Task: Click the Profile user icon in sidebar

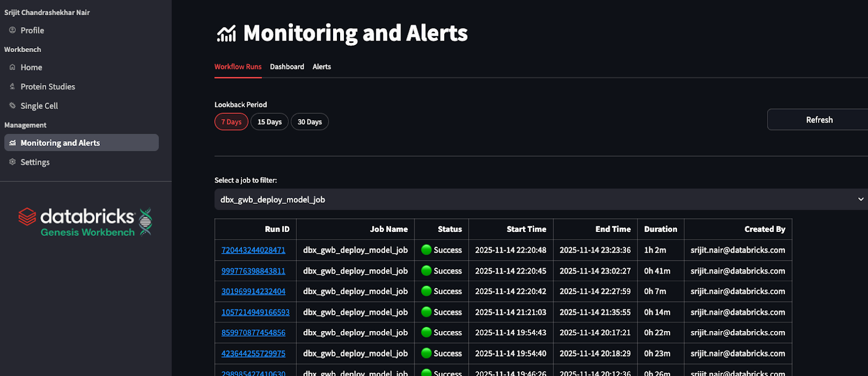Action: (x=12, y=30)
